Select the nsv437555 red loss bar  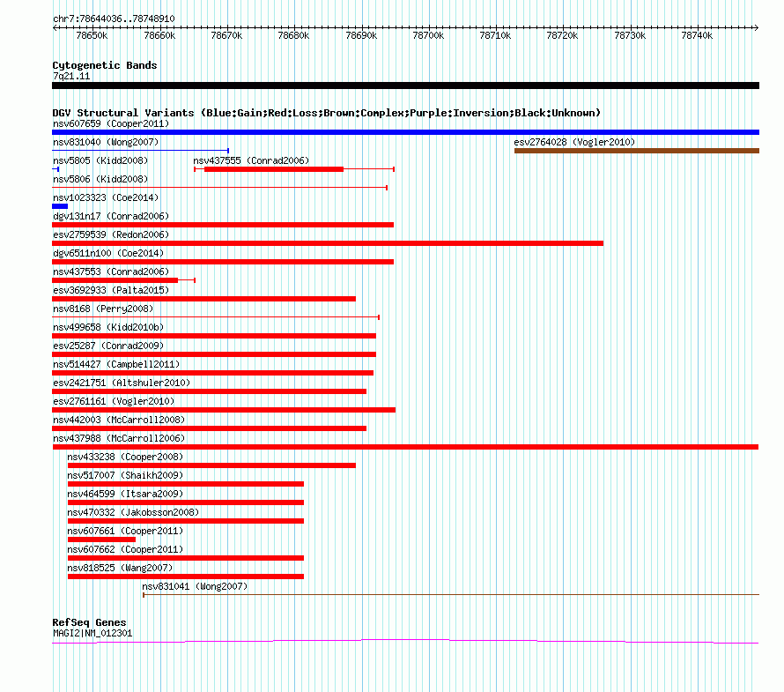pyautogui.click(x=274, y=169)
